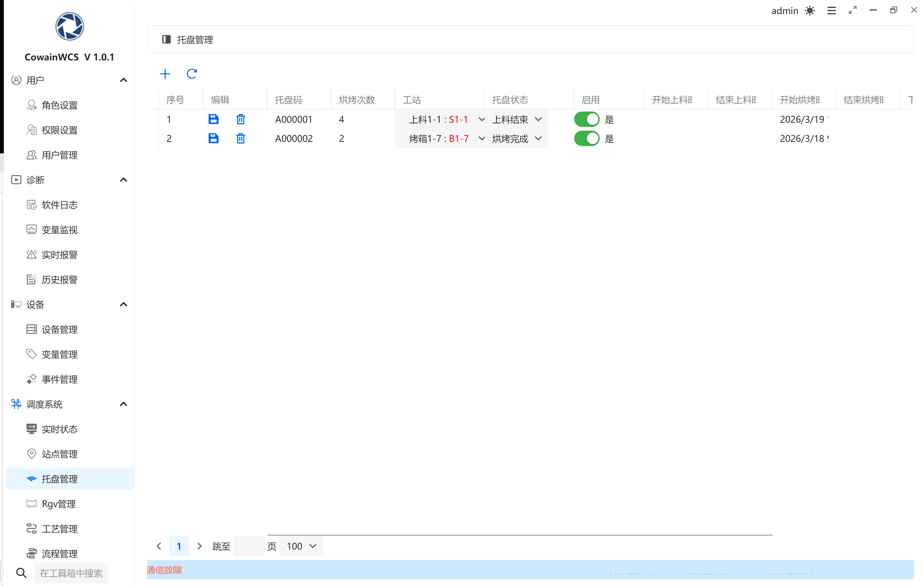
Task: Click page number 1 button
Action: point(179,546)
